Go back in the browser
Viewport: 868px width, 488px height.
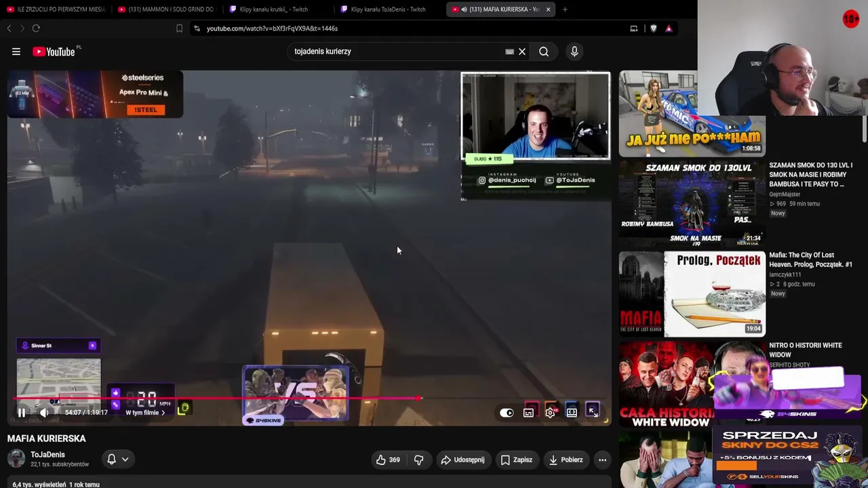click(9, 28)
